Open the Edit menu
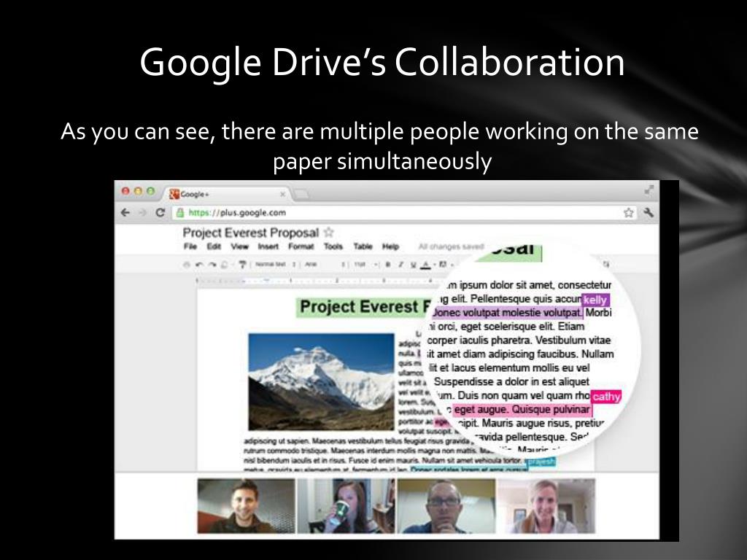The width and height of the screenshot is (747, 560). tap(214, 246)
